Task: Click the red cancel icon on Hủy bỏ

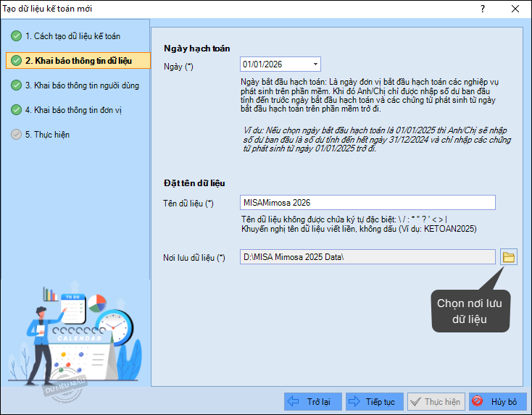Action: click(478, 401)
